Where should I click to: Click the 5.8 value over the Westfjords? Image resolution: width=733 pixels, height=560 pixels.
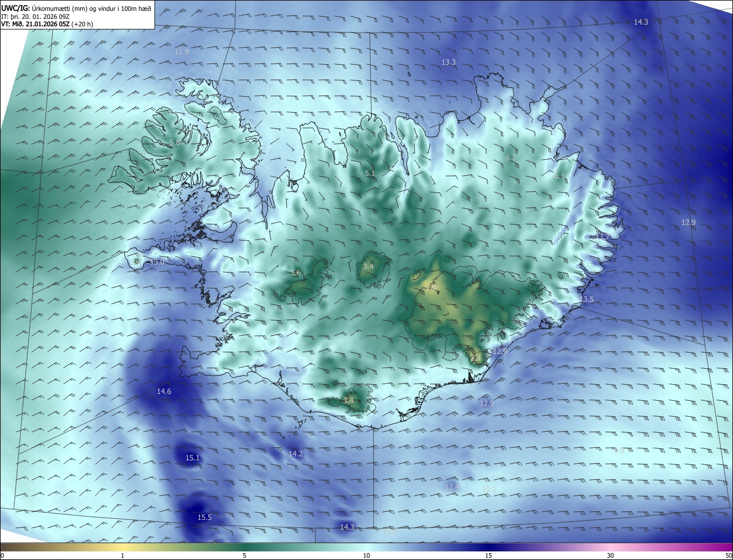tap(174, 142)
